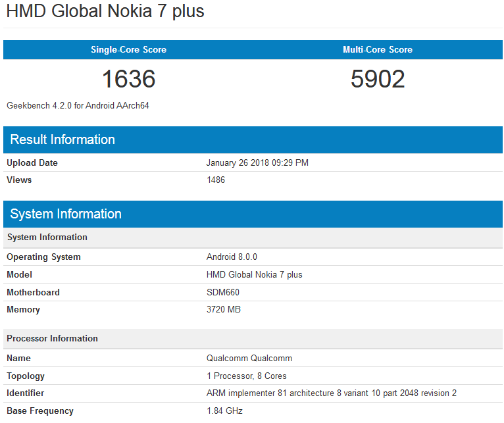The width and height of the screenshot is (504, 423).
Task: Click the Multi-Core Score header
Action: (378, 49)
